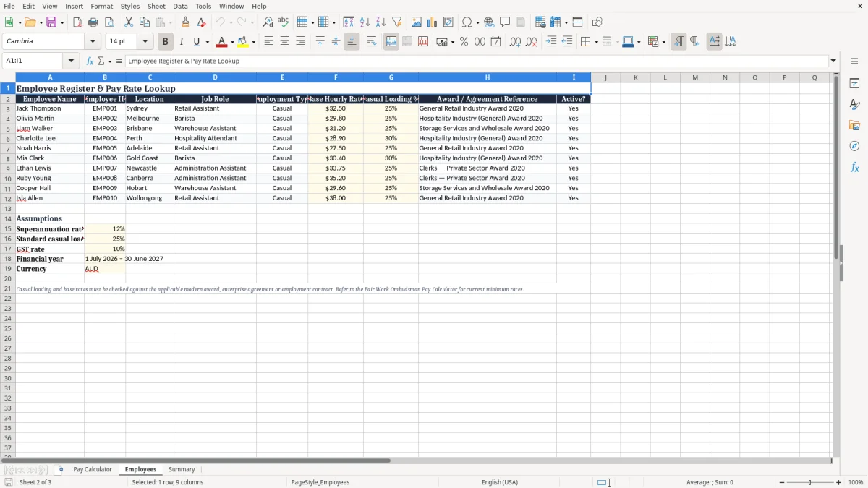Click the Insert Comment icon
The height and width of the screenshot is (488, 868).
[505, 22]
